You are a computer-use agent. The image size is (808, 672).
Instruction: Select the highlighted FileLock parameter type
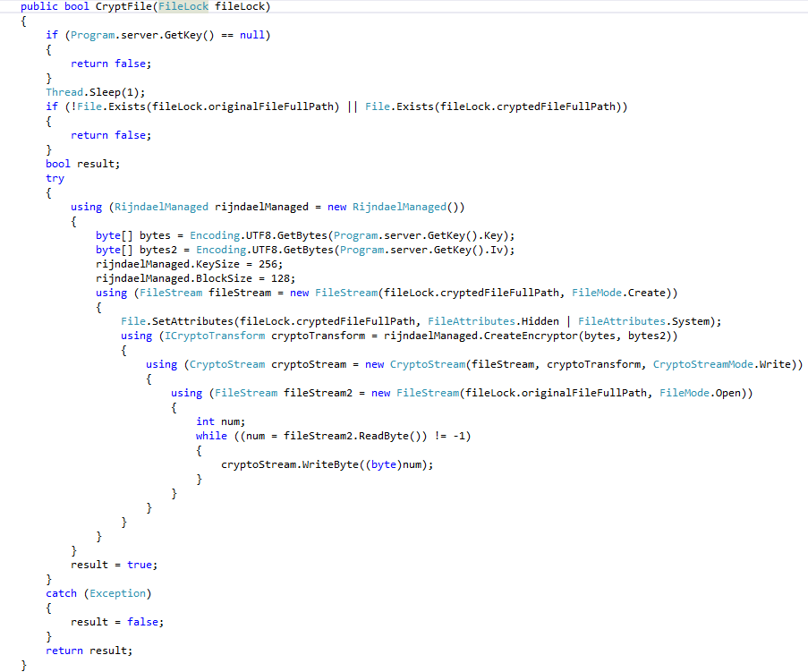pyautogui.click(x=183, y=6)
